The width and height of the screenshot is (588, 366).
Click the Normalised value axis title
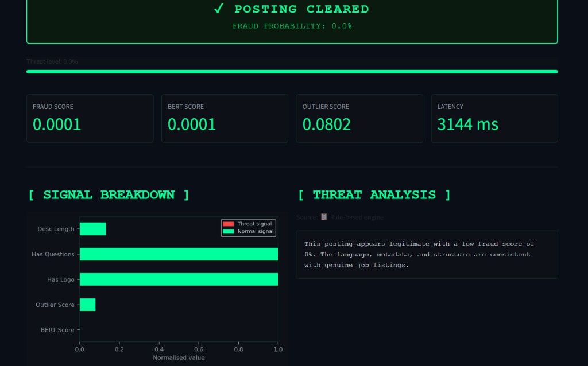(179, 358)
